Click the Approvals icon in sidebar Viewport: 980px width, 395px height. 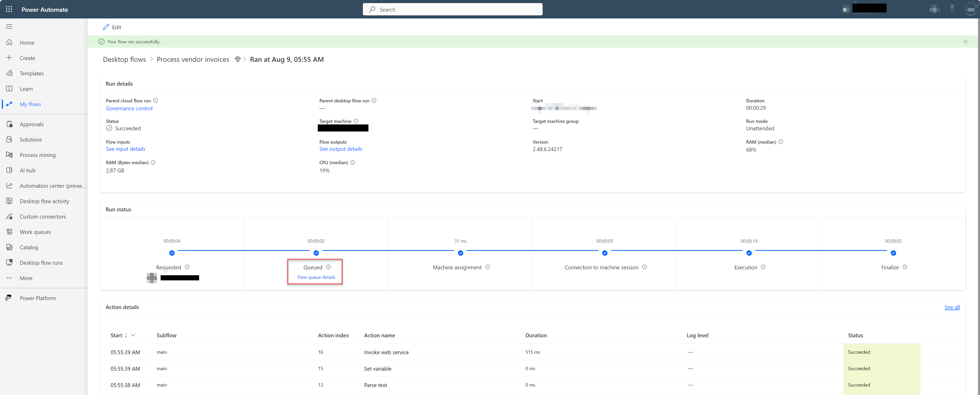9,123
